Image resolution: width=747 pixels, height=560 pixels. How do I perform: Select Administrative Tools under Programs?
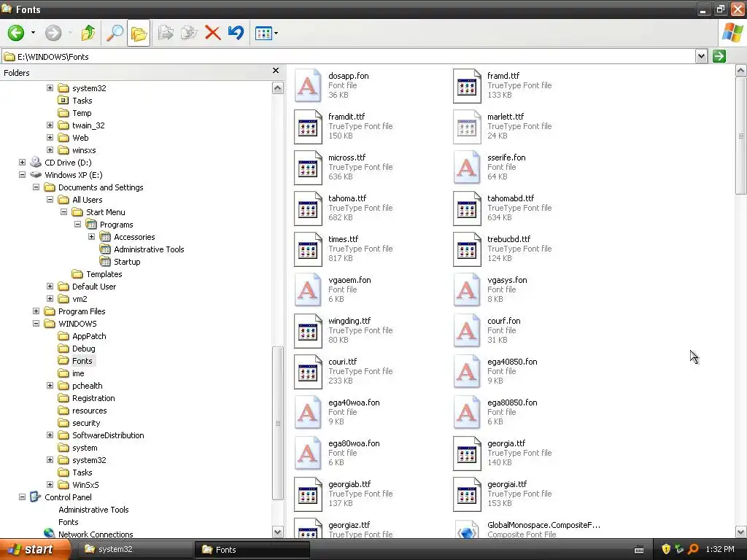coord(149,249)
